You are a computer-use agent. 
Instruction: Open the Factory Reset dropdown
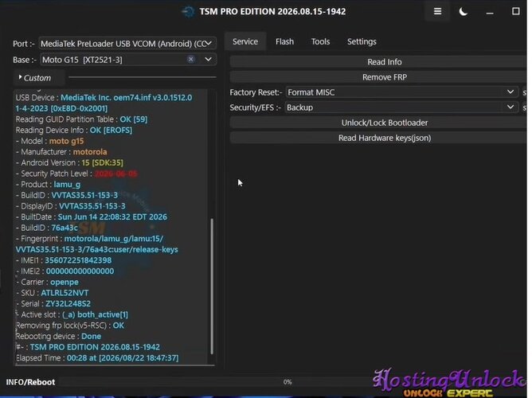(401, 92)
